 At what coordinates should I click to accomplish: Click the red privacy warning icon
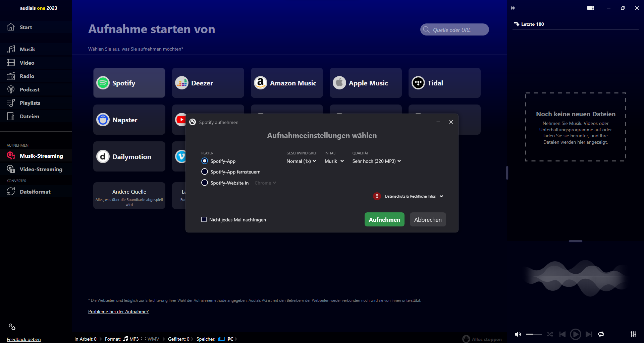pos(377,196)
